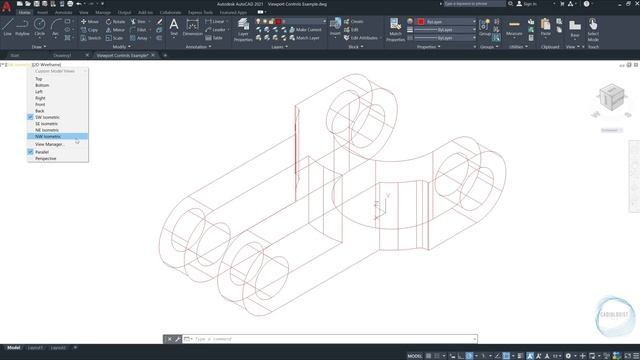Screen dimensions: 640x360
Task: Select the Line draw tool
Action: tap(7, 27)
